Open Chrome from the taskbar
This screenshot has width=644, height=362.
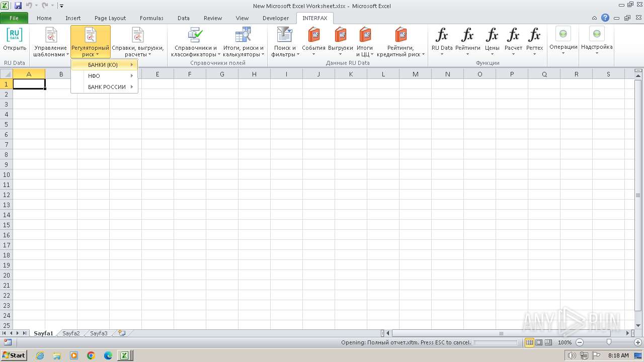click(91, 355)
